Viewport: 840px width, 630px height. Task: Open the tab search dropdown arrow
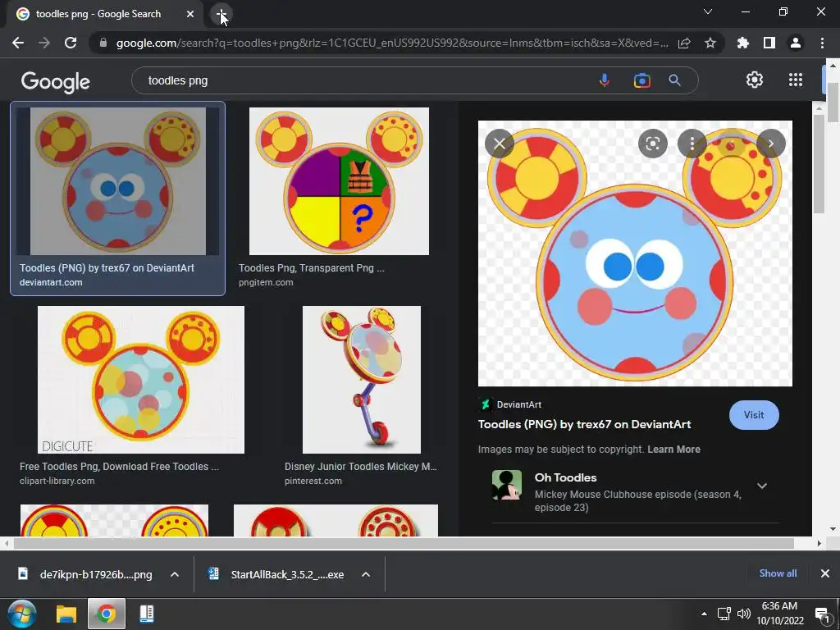(x=708, y=11)
